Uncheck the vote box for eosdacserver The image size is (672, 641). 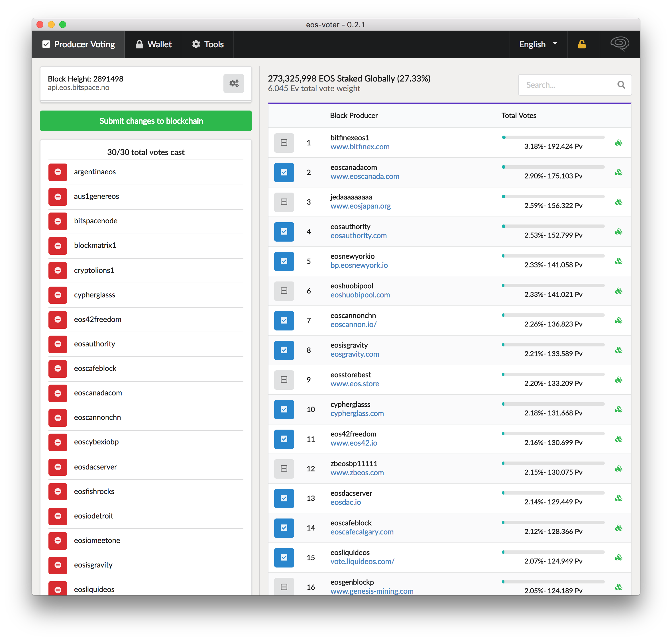click(x=284, y=498)
